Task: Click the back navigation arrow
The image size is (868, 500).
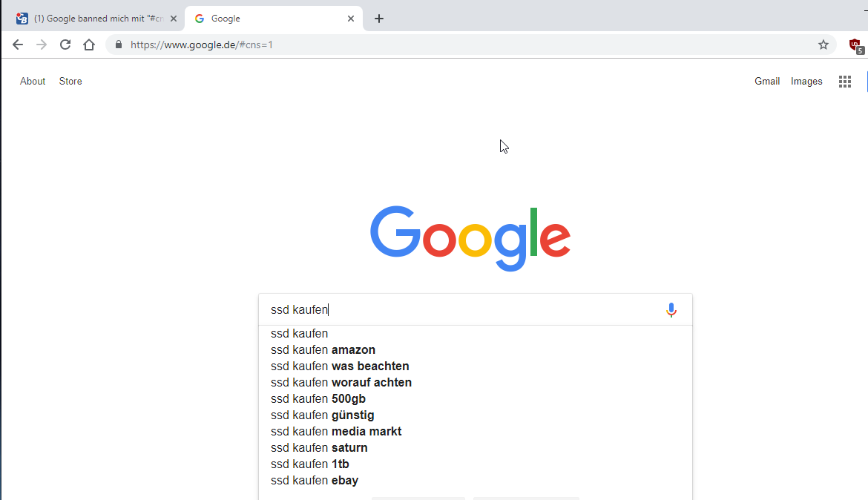Action: [x=18, y=45]
